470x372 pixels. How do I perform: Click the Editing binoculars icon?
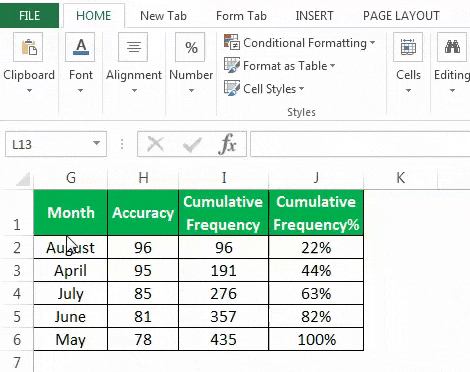coord(452,47)
